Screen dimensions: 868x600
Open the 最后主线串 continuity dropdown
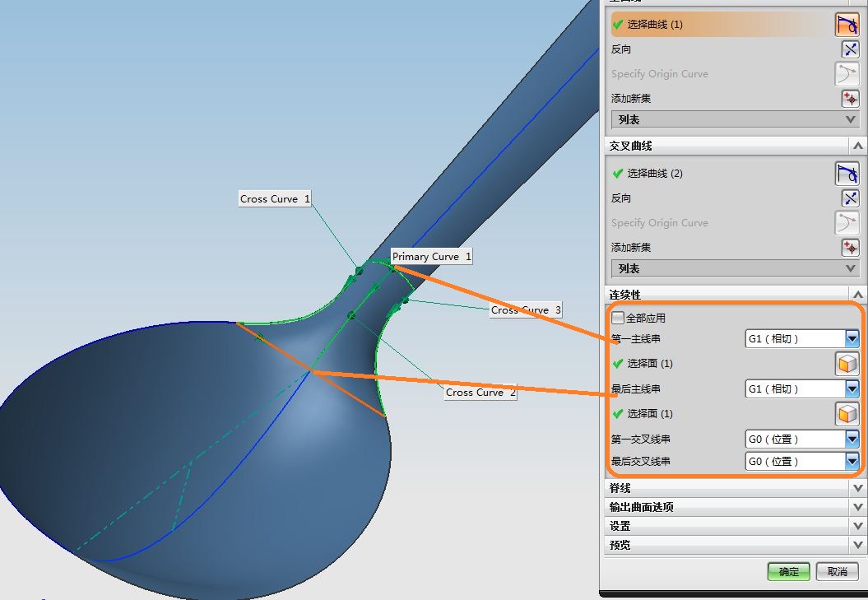pos(852,389)
